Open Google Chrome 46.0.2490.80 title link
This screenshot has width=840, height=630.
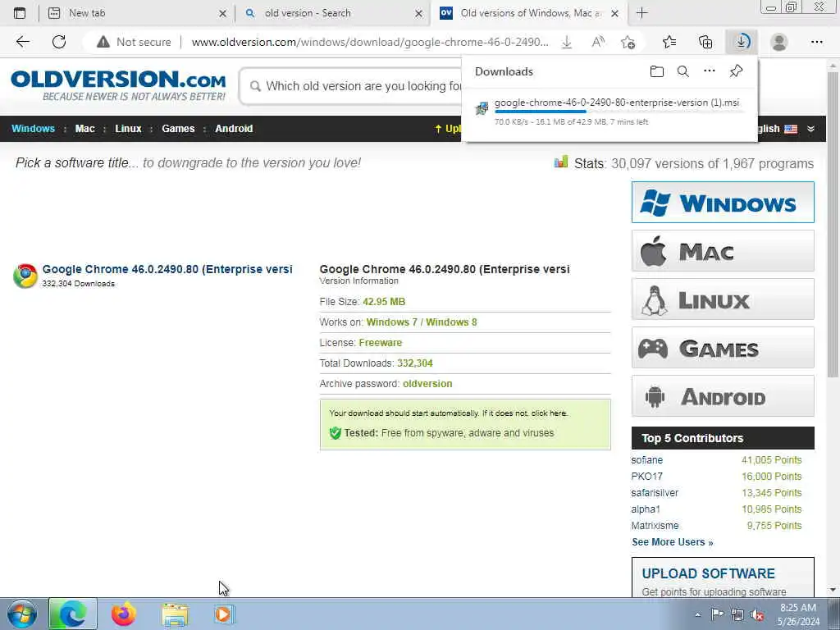167,269
